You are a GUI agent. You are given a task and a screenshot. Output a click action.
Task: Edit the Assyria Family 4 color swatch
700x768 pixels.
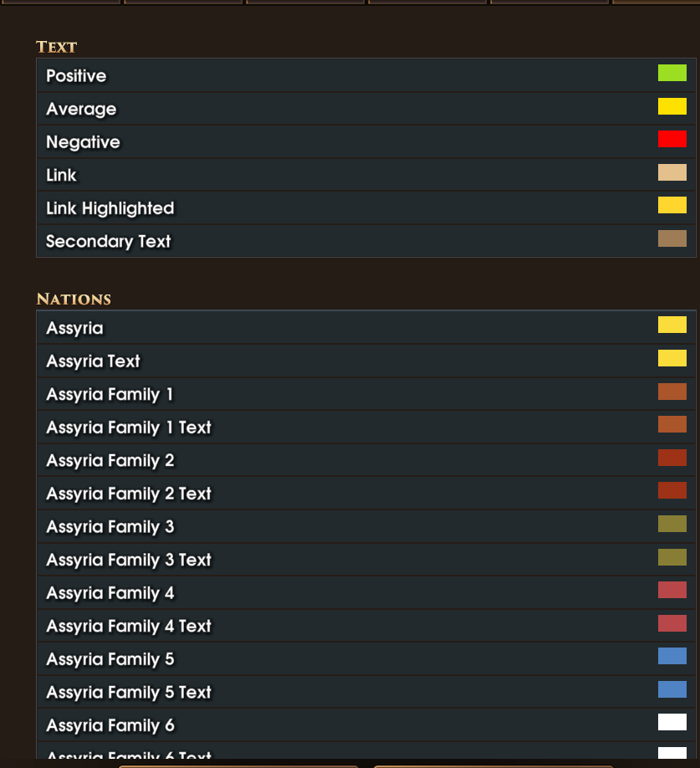coord(672,590)
